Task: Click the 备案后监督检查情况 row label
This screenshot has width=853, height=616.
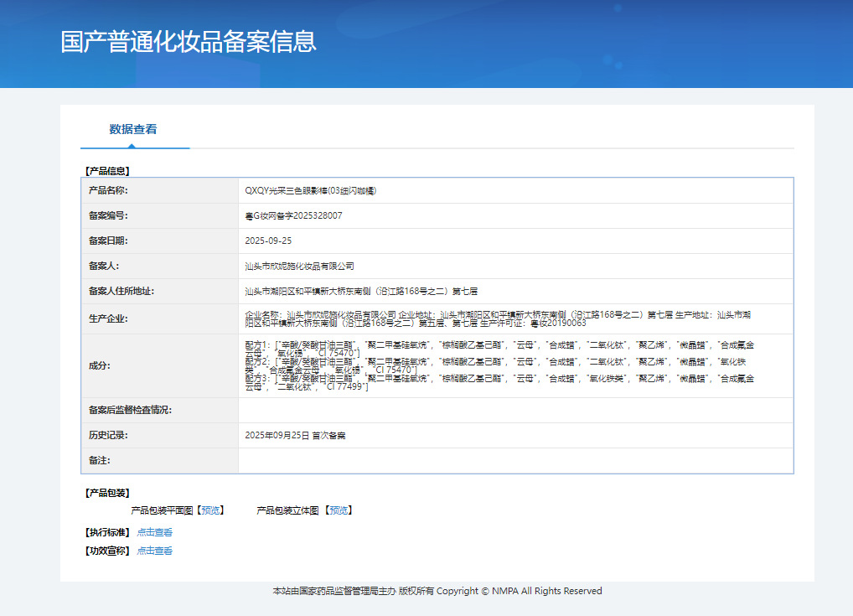Action: [130, 410]
